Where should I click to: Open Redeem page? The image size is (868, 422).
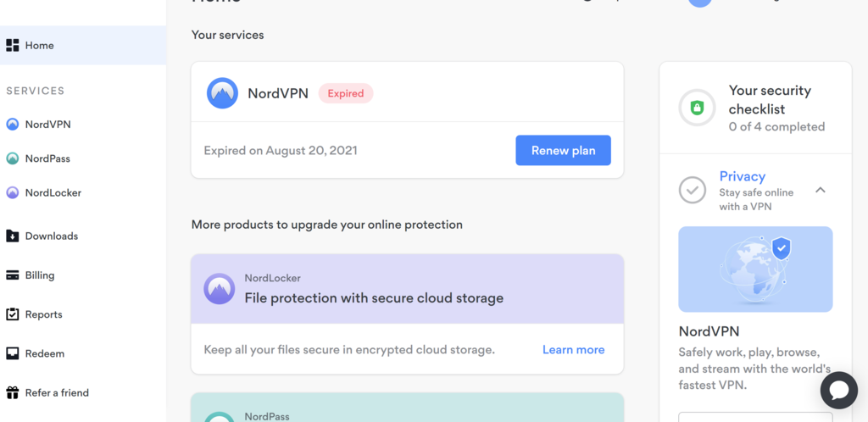click(45, 353)
